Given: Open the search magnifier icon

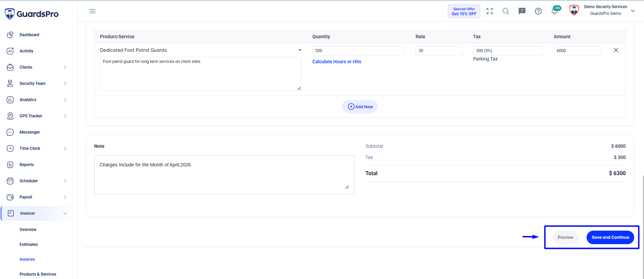Looking at the screenshot, I should point(506,11).
